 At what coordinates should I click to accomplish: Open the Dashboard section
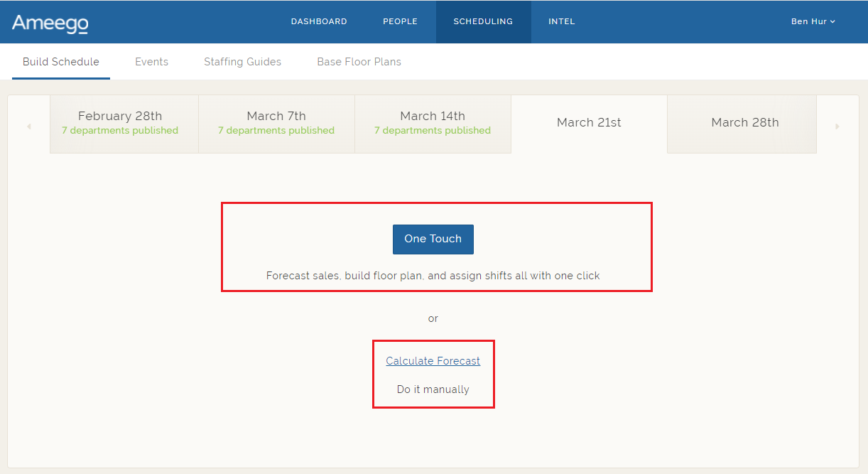coord(319,21)
